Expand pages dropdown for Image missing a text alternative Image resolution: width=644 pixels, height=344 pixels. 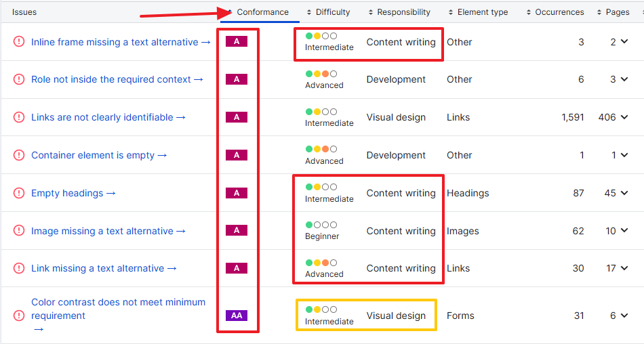(624, 231)
